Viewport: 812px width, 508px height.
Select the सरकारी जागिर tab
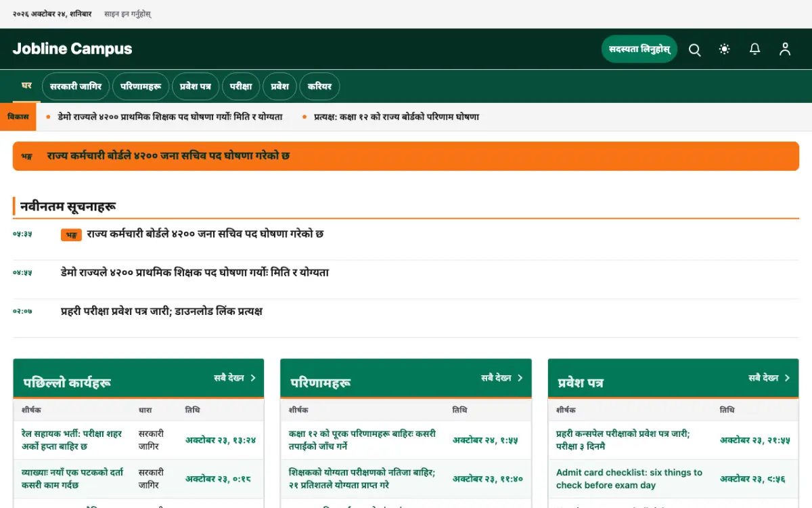point(76,87)
